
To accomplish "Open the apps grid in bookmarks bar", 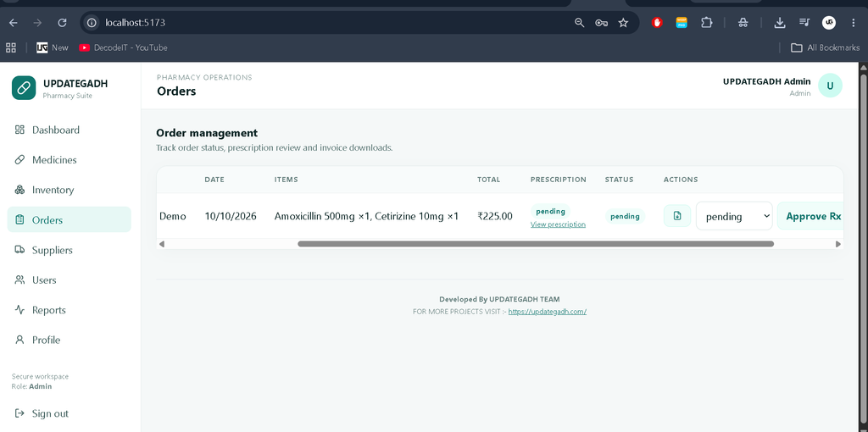I will pyautogui.click(x=11, y=47).
